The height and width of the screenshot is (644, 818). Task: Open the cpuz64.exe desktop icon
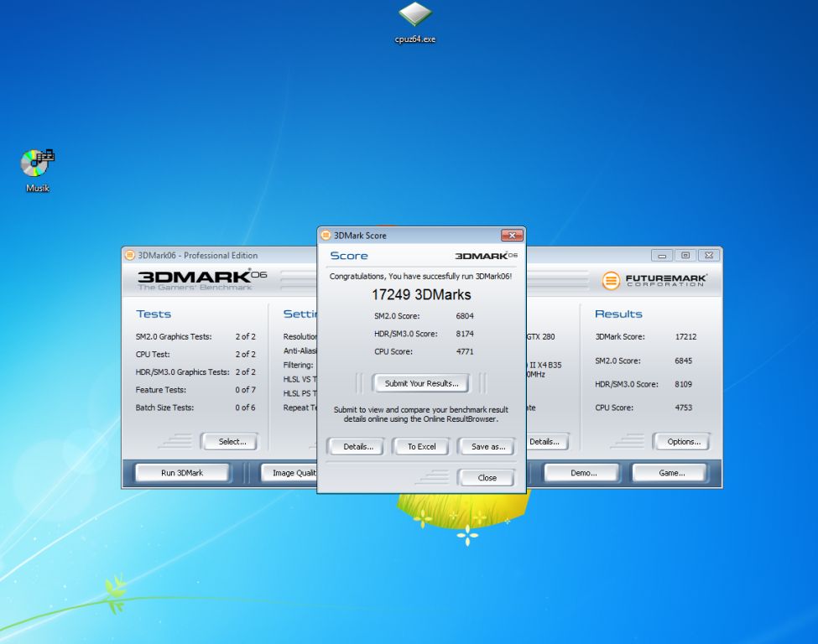415,23
